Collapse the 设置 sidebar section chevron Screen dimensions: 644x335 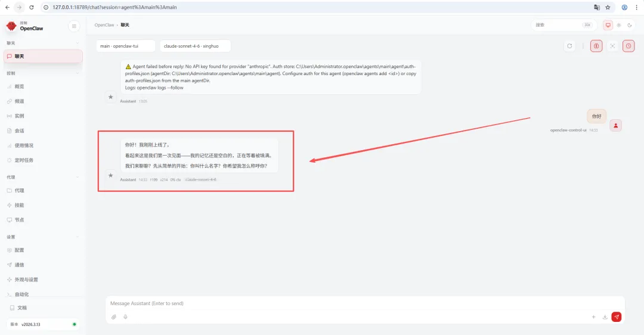(77, 237)
